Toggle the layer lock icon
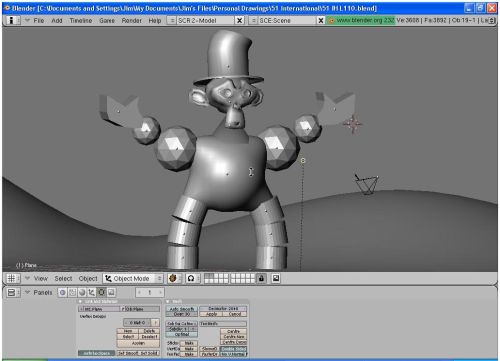The height and width of the screenshot is (361, 500). [x=261, y=278]
